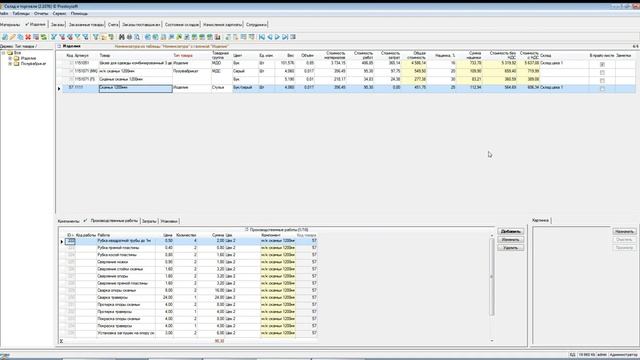Image resolution: width=640 pixels, height=360 pixels.
Task: Click the status icon in bottom-left corner
Action: pos(5,356)
